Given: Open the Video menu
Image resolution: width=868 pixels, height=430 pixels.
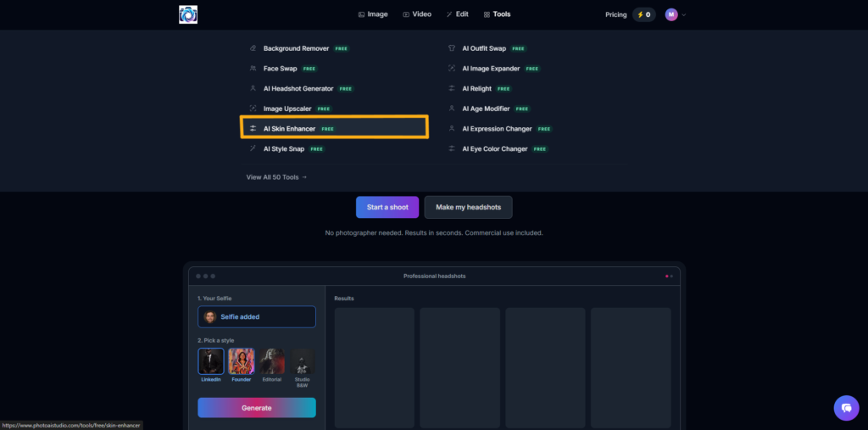Looking at the screenshot, I should [x=417, y=14].
